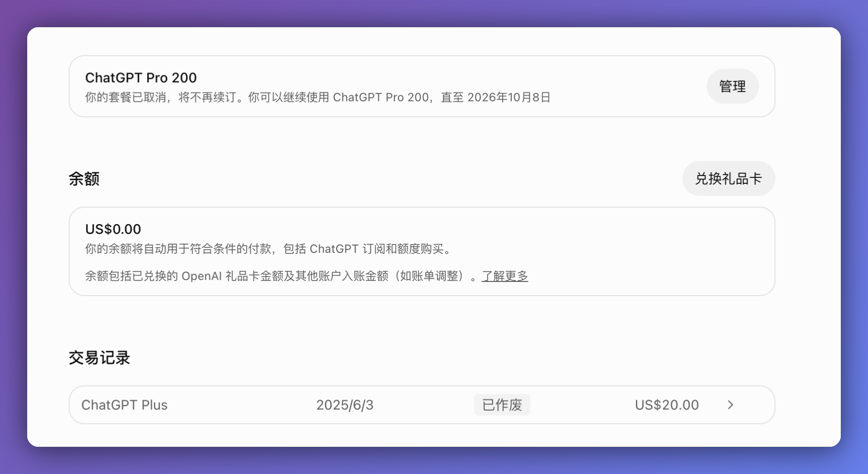This screenshot has height=474, width=868.
Task: Click the 余额包括已兑换的 OpenAI 礼品卡 note
Action: [x=281, y=276]
